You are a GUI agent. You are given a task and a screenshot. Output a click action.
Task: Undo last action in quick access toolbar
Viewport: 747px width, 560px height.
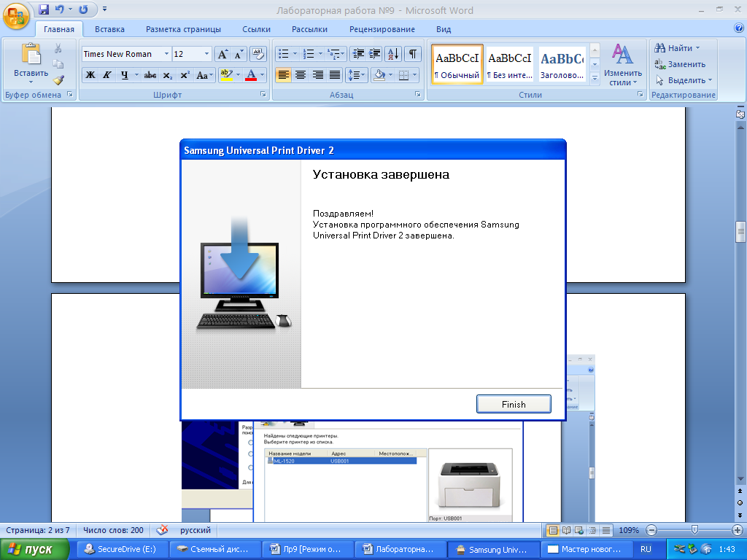[x=60, y=9]
